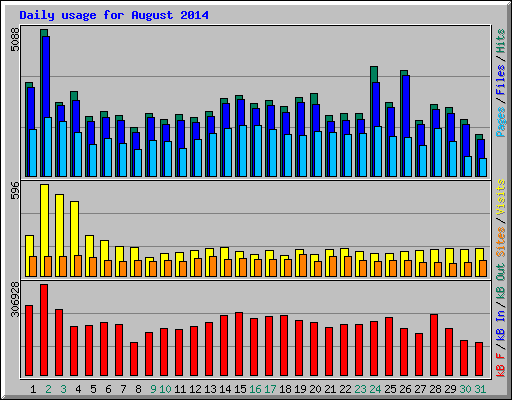Click day 22 on the x-axis

(345, 389)
